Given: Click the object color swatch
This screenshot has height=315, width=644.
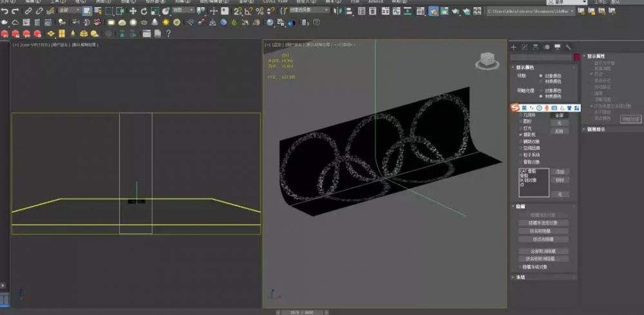Looking at the screenshot, I should coord(576,57).
